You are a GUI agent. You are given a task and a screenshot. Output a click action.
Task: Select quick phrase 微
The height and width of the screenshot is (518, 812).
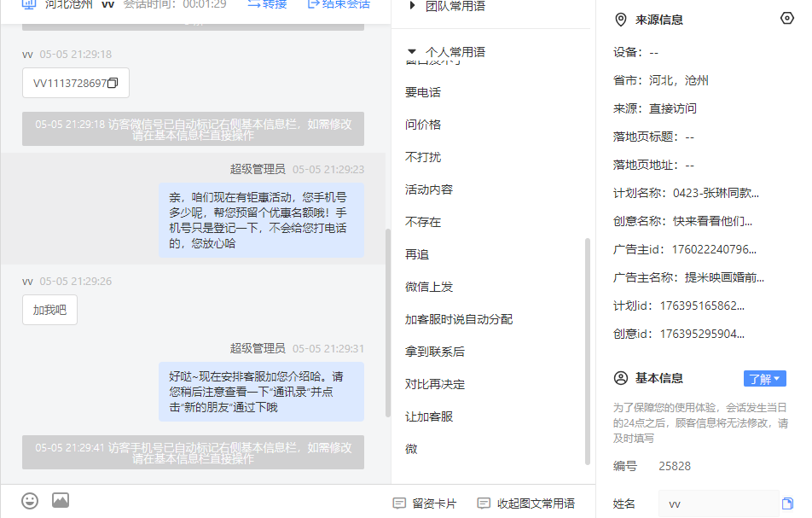[411, 449]
